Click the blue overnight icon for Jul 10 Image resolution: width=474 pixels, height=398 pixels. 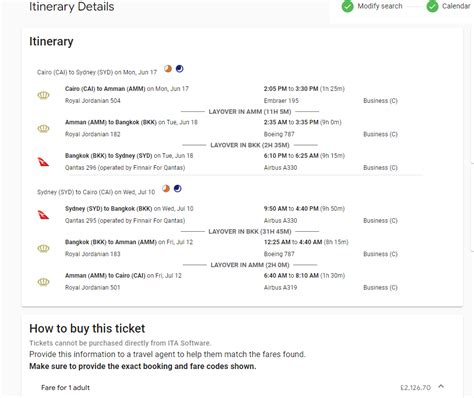[178, 189]
